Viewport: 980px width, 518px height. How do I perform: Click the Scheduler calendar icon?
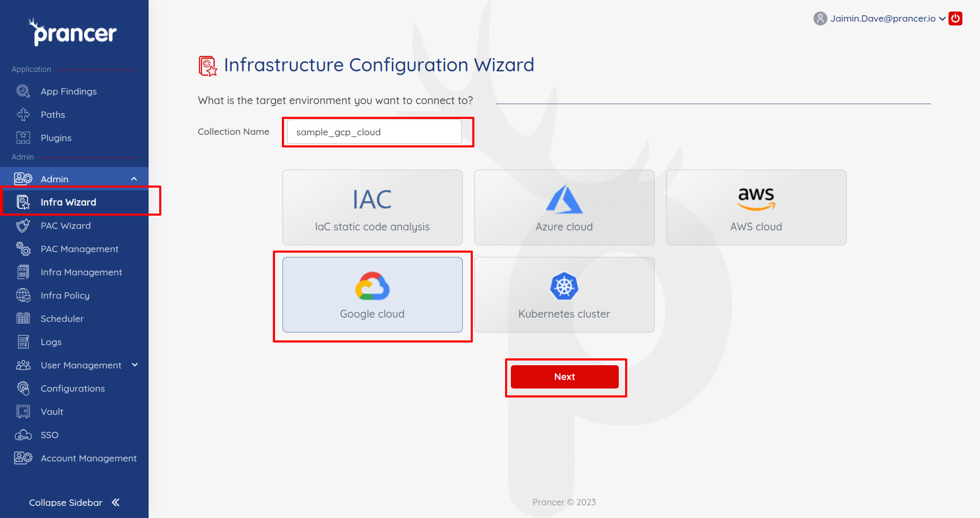coord(23,319)
